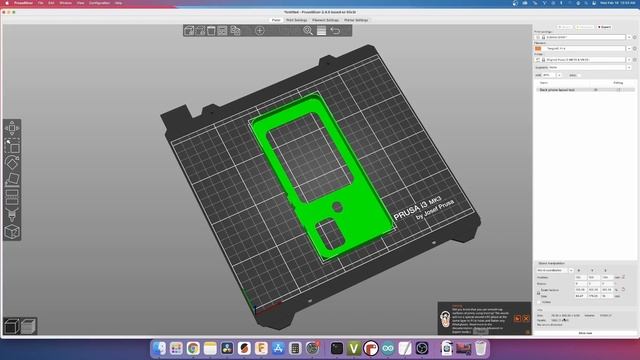
Task: Open the File menu
Action: [x=40, y=3]
